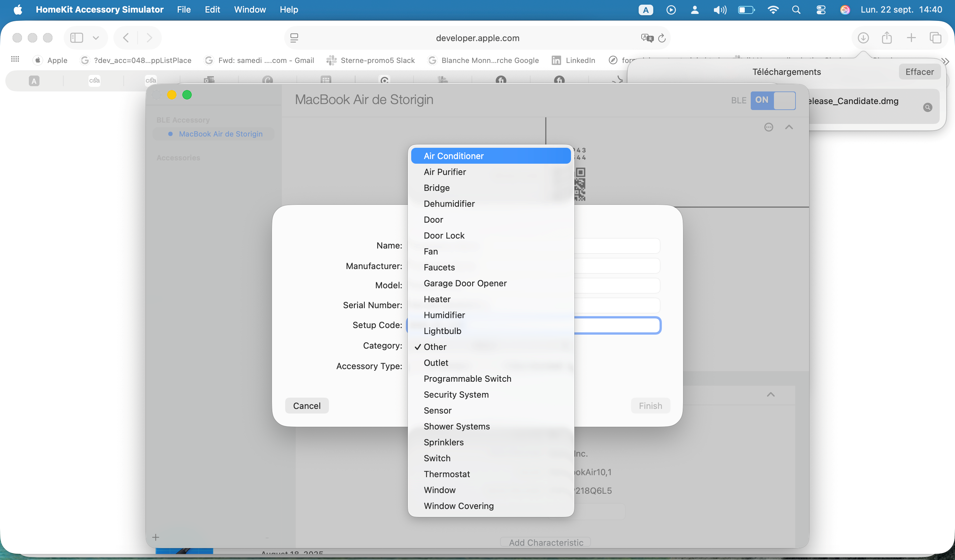This screenshot has height=560, width=955.
Task: Add accessory with sidebar plus button
Action: 156,537
